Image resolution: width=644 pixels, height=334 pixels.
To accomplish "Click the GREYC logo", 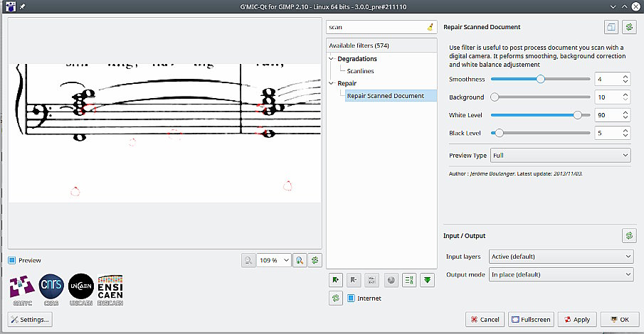I will tap(22, 290).
